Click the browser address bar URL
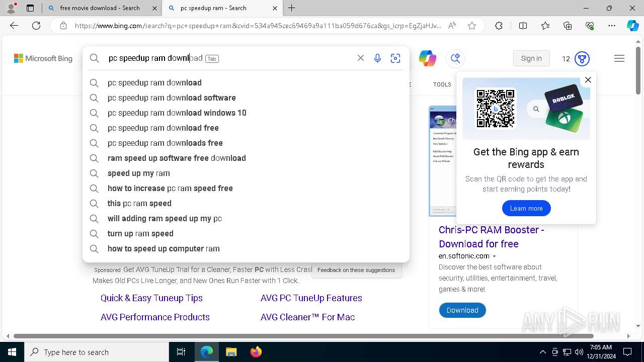This screenshot has width=644, height=362. pos(258,26)
